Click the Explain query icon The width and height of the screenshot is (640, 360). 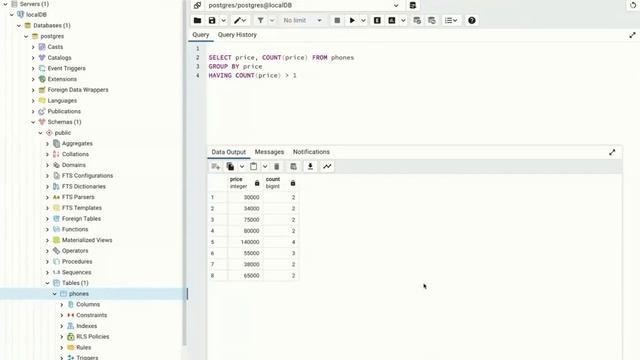tap(377, 20)
